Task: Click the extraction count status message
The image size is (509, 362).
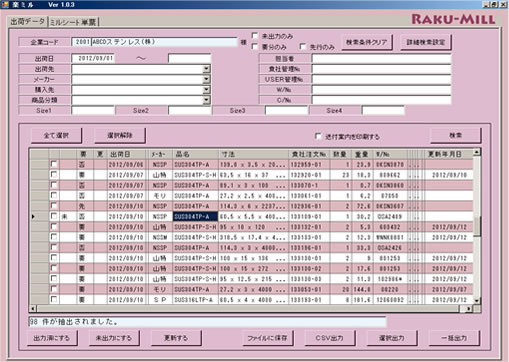Action: [x=207, y=322]
